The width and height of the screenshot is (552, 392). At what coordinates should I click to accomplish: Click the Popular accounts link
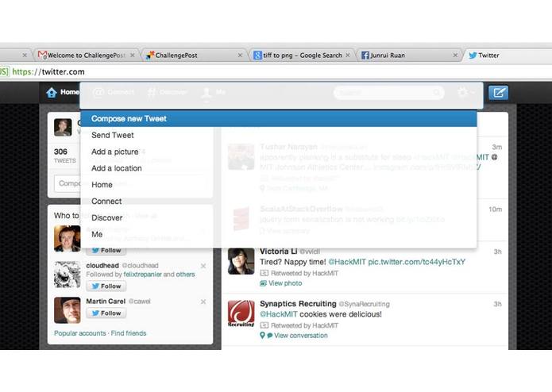pyautogui.click(x=80, y=333)
